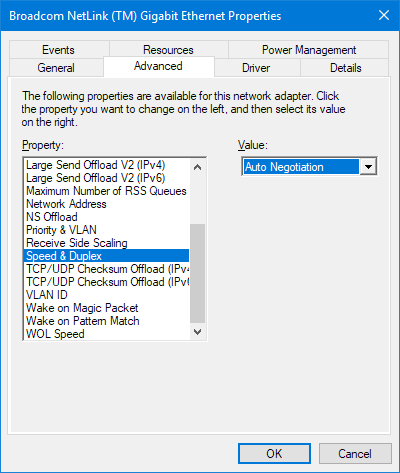Screen dimensions: 400x473
Task: Switch to the General tab
Action: (56, 68)
